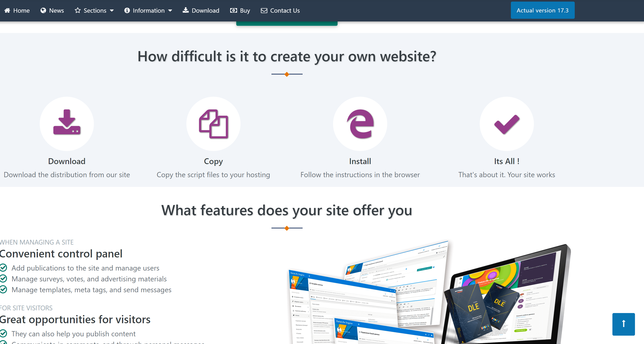Select Home in the top menu

[17, 10]
